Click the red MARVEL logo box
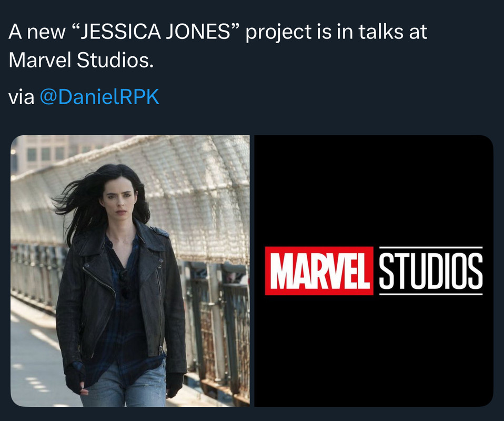 coord(319,271)
